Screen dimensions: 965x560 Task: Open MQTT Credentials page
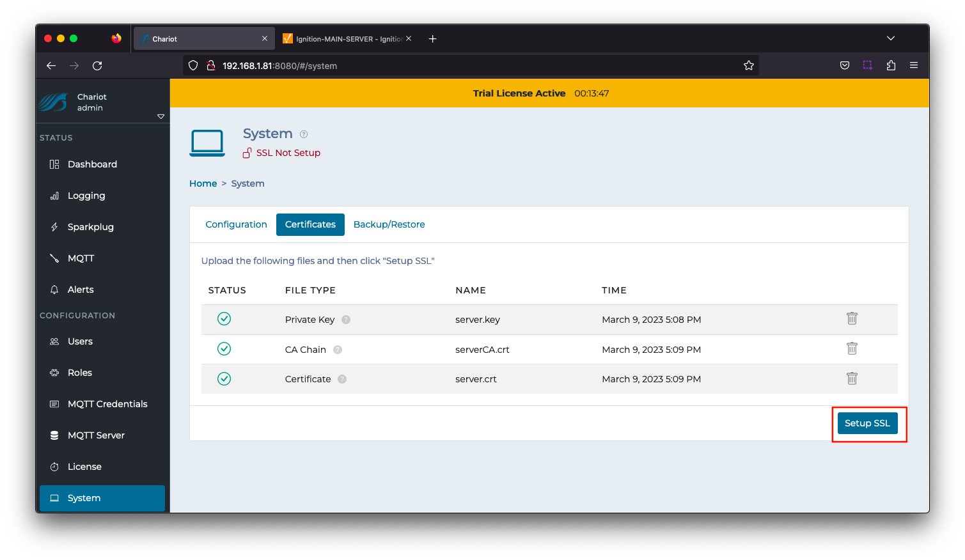coord(102,404)
